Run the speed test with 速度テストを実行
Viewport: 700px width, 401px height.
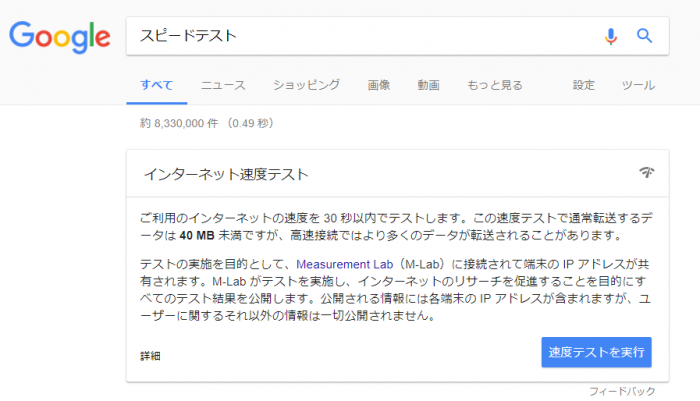coord(596,352)
